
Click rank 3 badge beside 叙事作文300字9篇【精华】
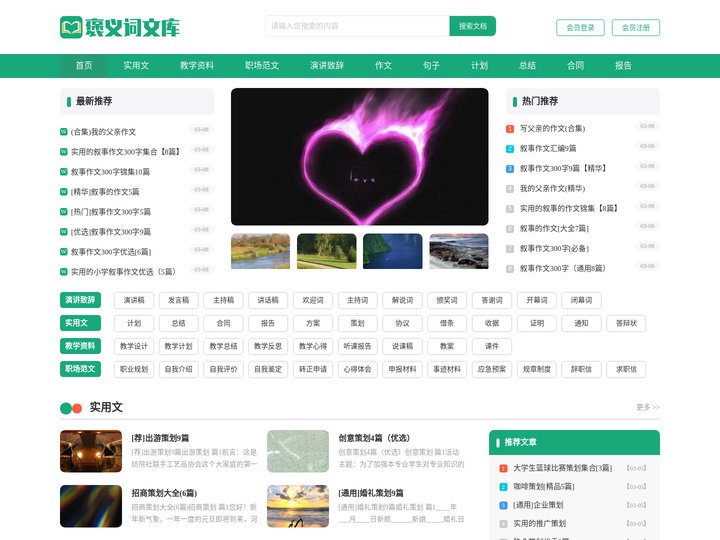pyautogui.click(x=510, y=169)
